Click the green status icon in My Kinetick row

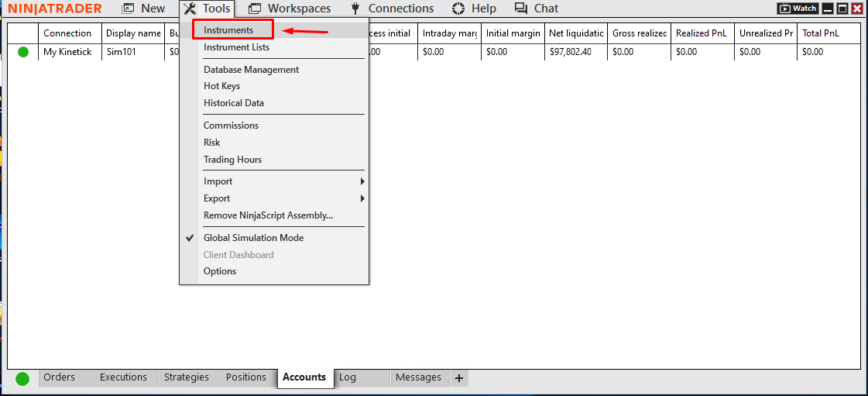click(23, 52)
